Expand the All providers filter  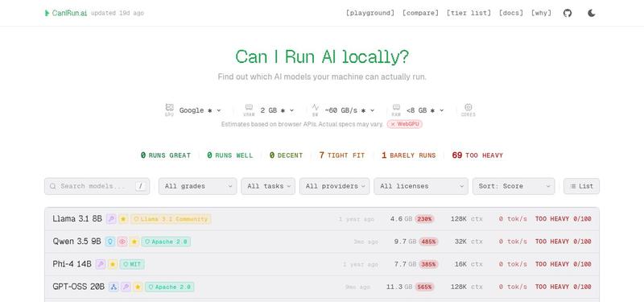[x=335, y=186]
